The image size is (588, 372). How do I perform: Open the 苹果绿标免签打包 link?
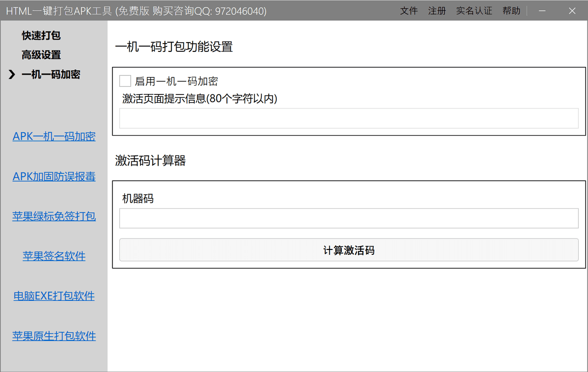click(x=54, y=216)
